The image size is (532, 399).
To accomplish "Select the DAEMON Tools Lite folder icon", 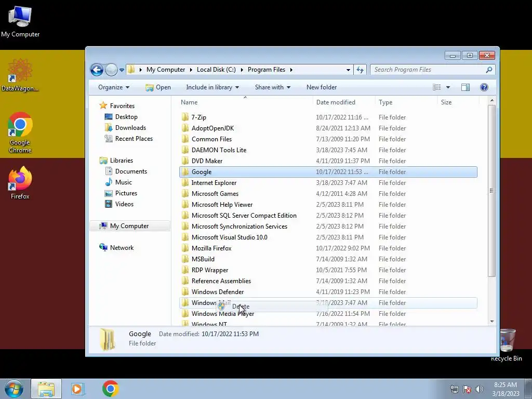I will pos(185,150).
